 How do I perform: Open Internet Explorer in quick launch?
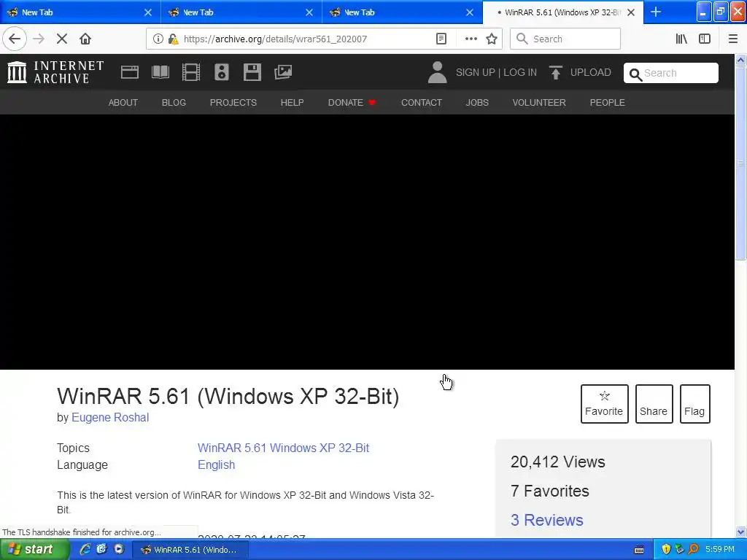point(85,549)
